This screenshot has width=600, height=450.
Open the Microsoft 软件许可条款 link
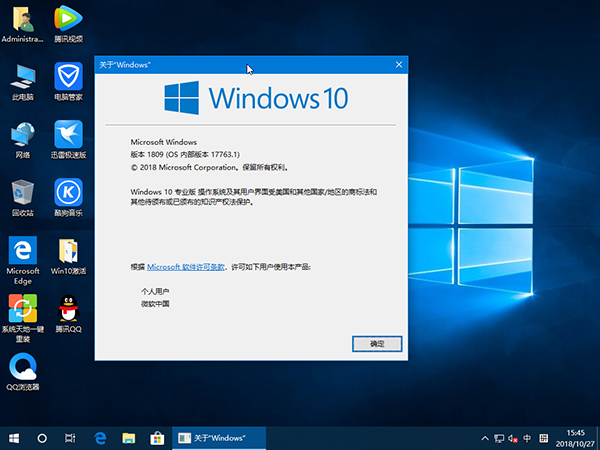tap(186, 267)
